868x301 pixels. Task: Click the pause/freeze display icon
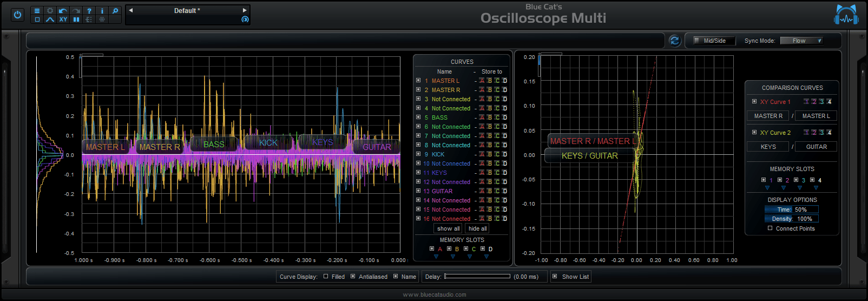pos(76,19)
